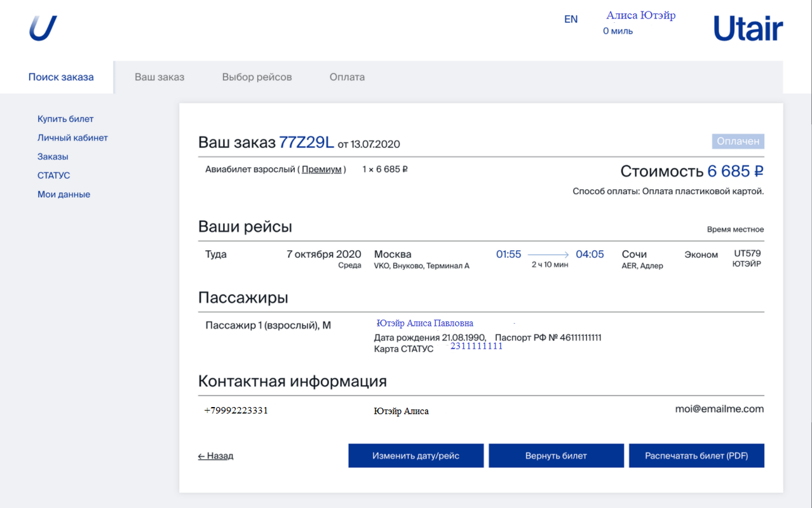Click the 0 миль balance
The image size is (812, 508).
pos(618,31)
